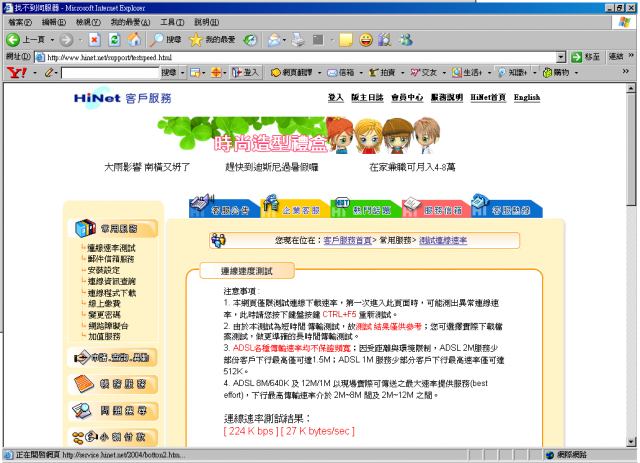Click the HiNet首頁 header link
Viewport: 640px width, 463px height.
tap(488, 98)
